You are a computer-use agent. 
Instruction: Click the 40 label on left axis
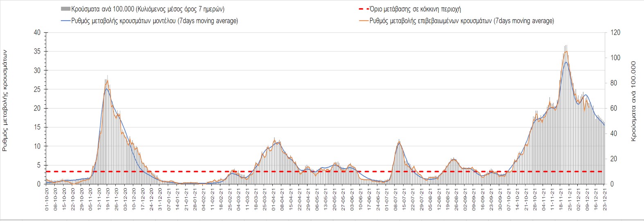pyautogui.click(x=37, y=33)
